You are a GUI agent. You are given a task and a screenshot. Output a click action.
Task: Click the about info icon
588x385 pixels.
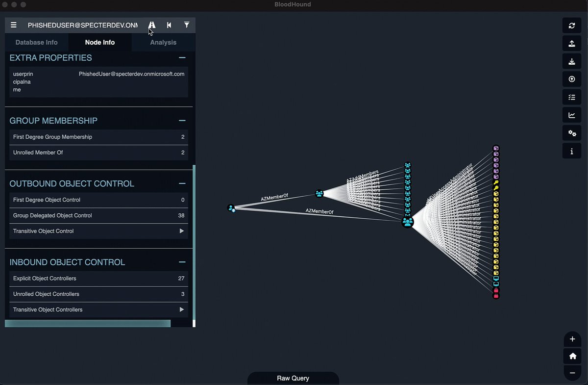tap(572, 151)
